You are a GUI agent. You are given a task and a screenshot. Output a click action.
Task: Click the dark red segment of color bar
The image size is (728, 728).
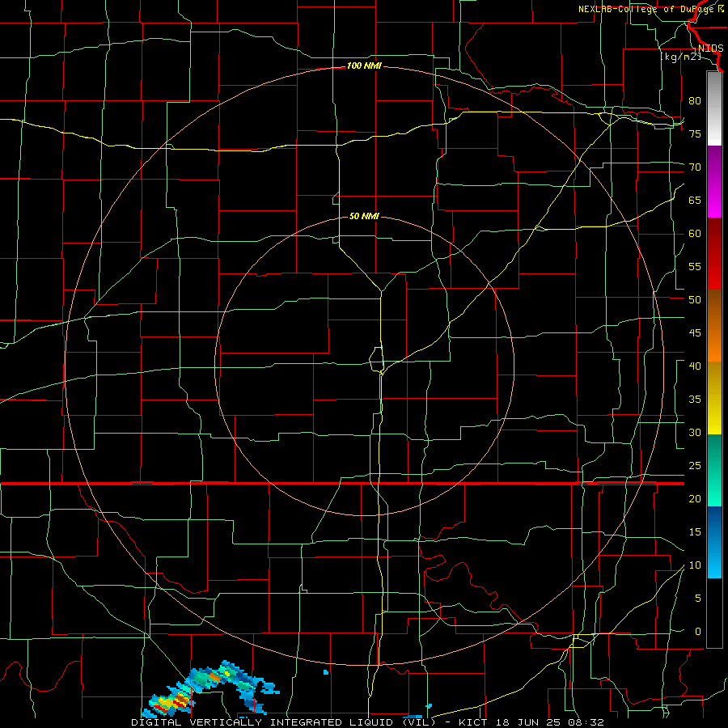[x=714, y=253]
